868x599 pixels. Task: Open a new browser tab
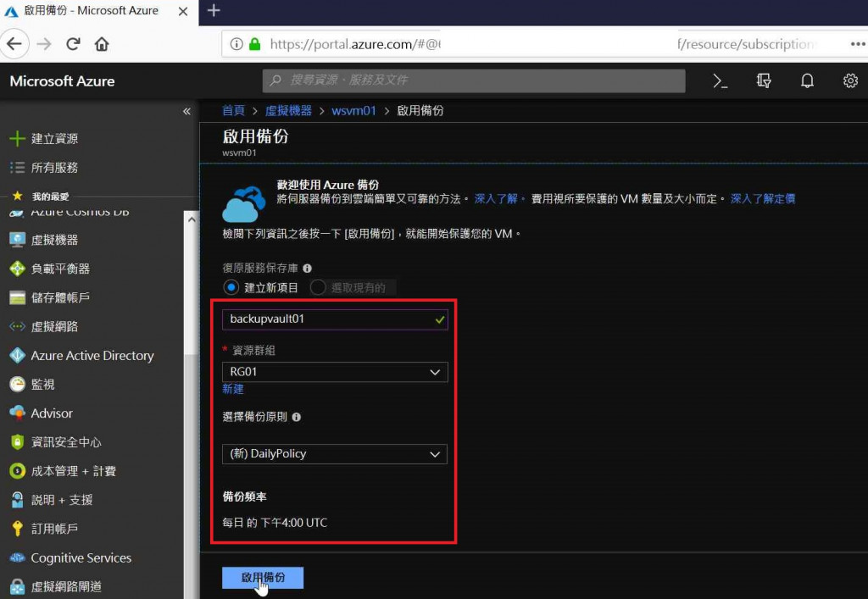(x=214, y=10)
